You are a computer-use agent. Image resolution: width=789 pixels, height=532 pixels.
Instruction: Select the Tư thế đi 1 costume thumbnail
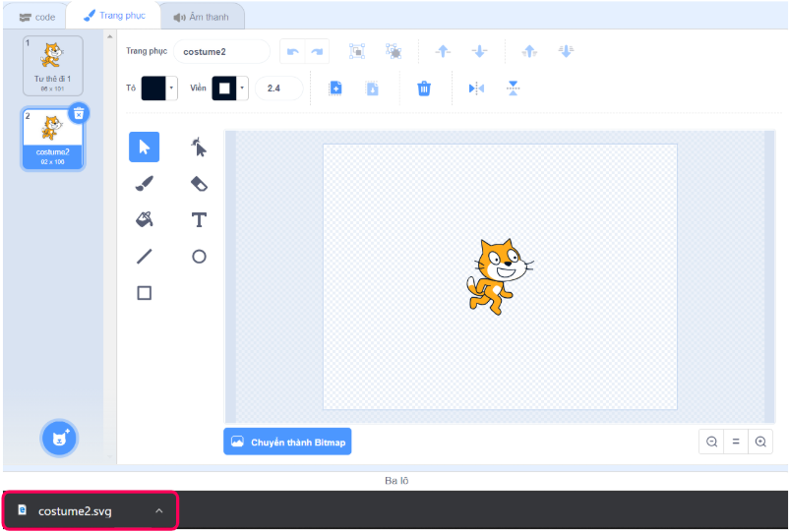click(53, 65)
